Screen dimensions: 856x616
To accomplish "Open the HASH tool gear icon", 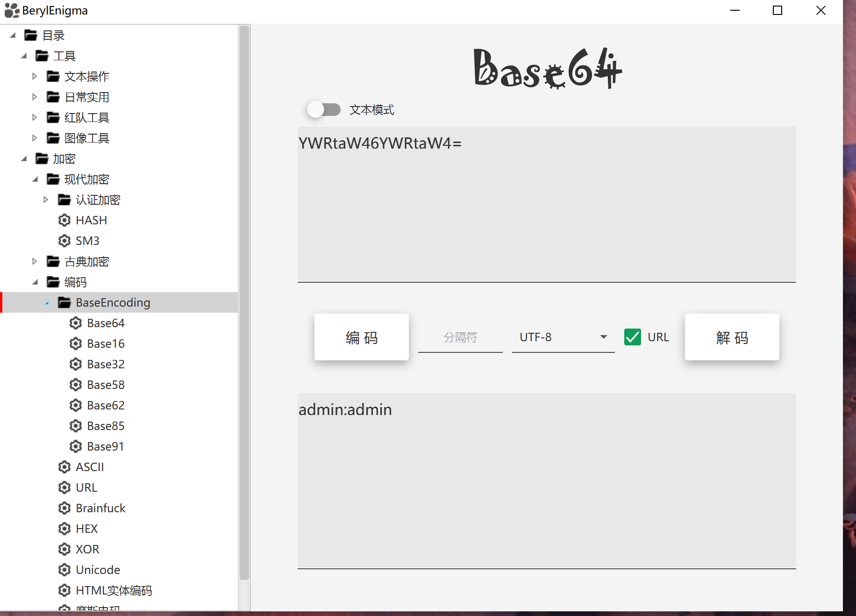I will pos(64,220).
